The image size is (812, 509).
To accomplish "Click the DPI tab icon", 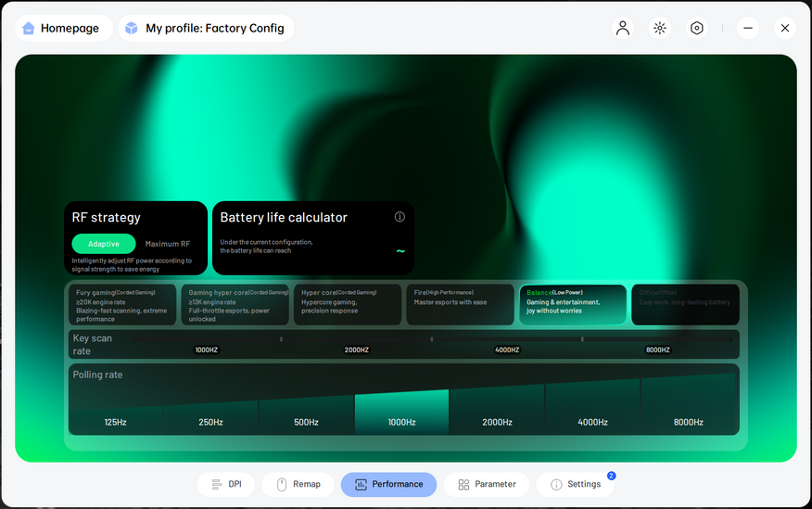I will 217,484.
